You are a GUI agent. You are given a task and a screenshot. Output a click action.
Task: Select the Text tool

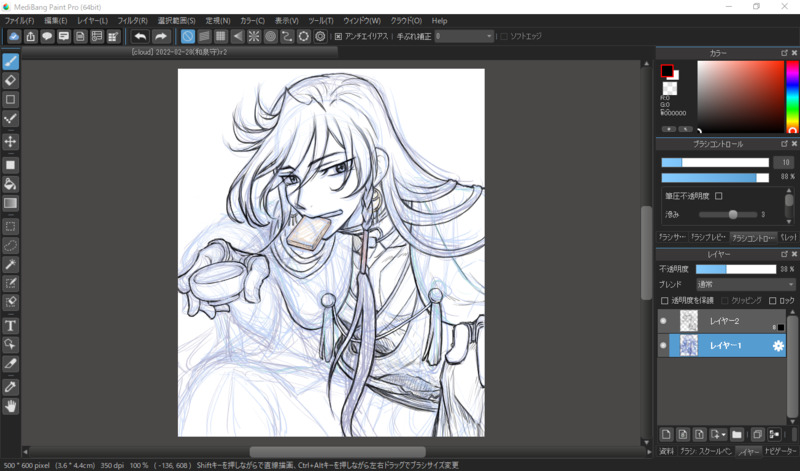coord(10,326)
